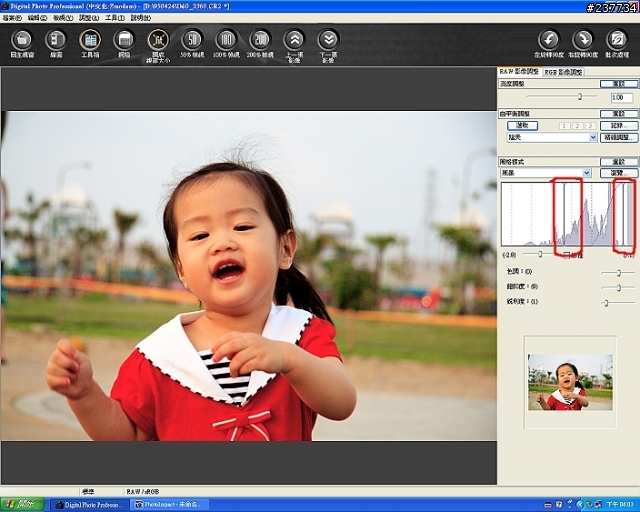Rotate the image right 90 degrees
The height and width of the screenshot is (512, 640).
pos(583,40)
